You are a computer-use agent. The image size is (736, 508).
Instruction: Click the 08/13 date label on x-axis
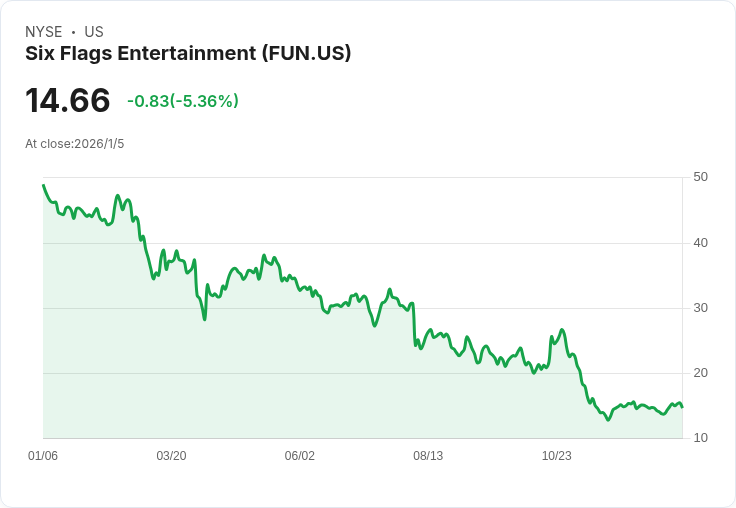click(x=428, y=455)
